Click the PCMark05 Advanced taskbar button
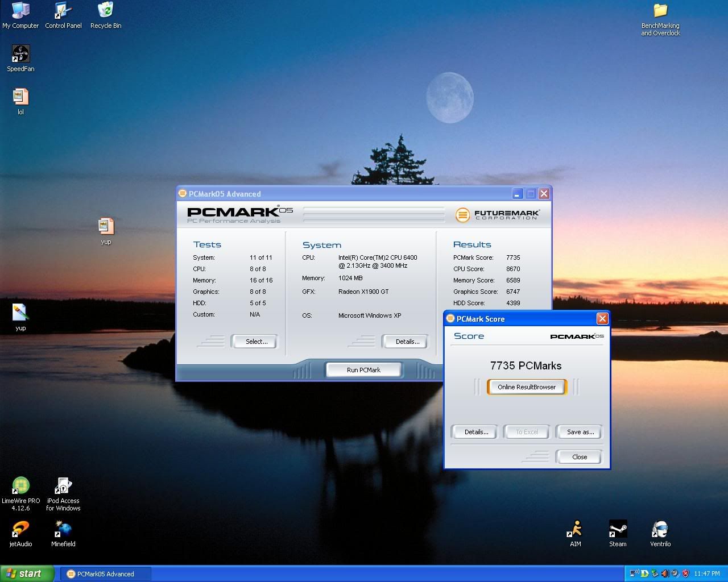Image resolution: width=728 pixels, height=582 pixels. pos(106,573)
